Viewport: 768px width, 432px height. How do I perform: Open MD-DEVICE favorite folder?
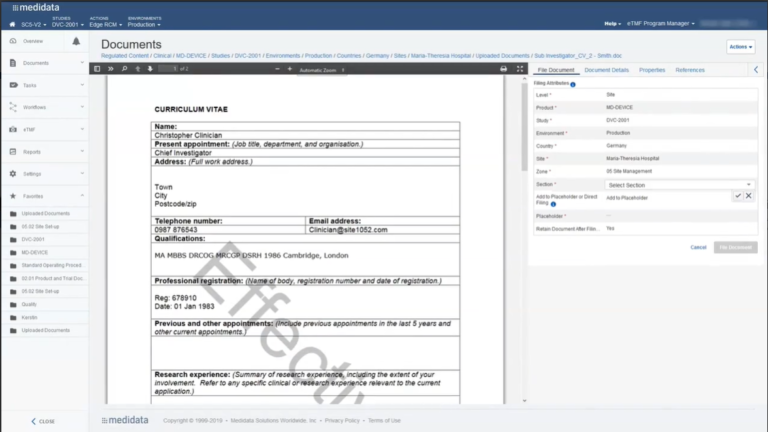[x=34, y=253]
